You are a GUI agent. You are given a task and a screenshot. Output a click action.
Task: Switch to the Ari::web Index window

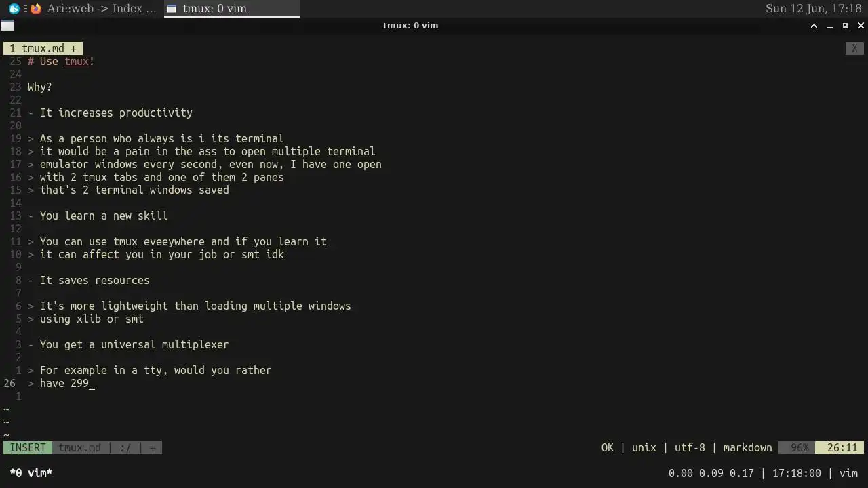[x=94, y=9]
